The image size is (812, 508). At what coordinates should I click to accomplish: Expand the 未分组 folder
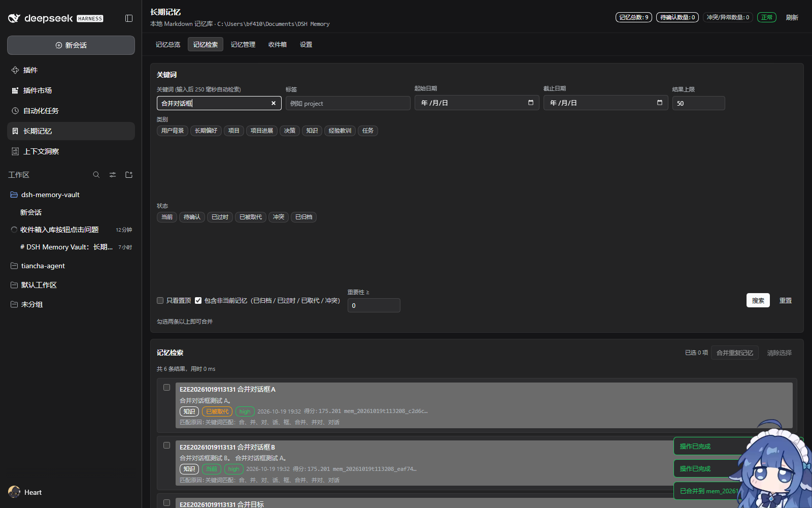71,304
